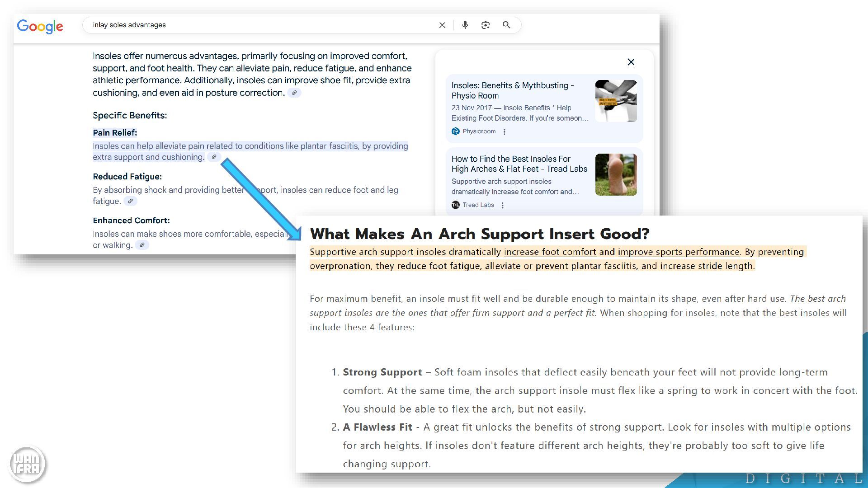
Task: Click the Google logo
Action: 40,26
